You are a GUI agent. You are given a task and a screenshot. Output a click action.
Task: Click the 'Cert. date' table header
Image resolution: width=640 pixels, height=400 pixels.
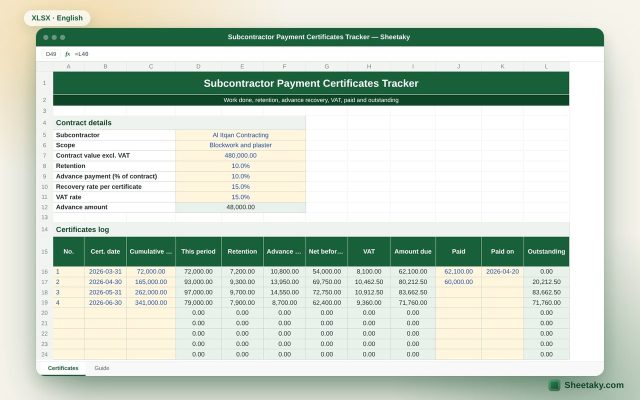pos(105,252)
